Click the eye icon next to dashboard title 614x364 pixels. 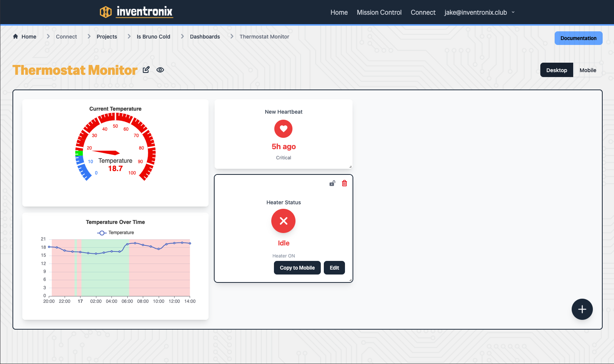pos(160,70)
